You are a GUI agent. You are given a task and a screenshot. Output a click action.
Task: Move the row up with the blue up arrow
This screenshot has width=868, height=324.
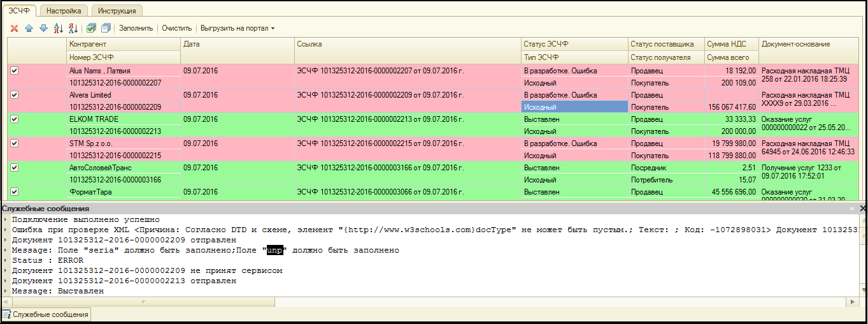[29, 28]
